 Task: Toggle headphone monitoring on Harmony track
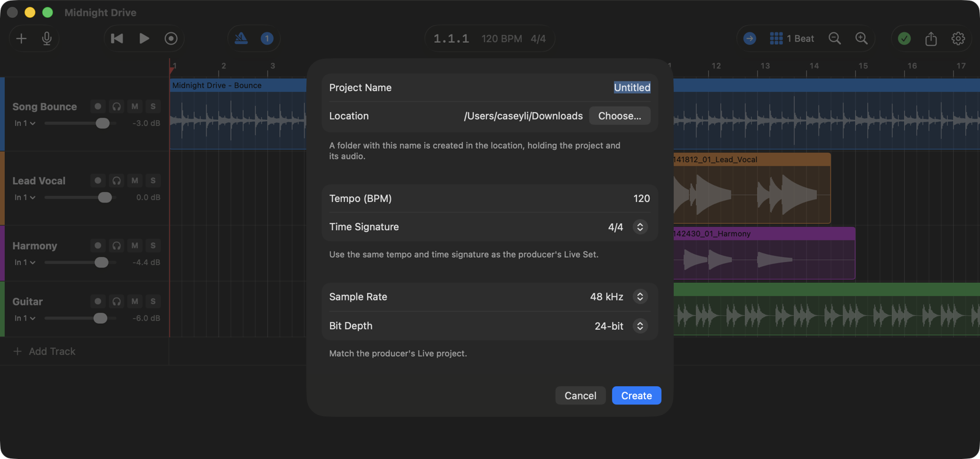116,245
